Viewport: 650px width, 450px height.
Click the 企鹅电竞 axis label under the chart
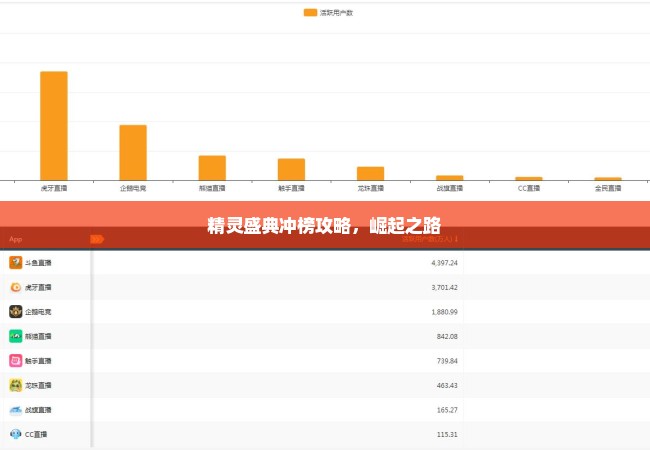(133, 189)
